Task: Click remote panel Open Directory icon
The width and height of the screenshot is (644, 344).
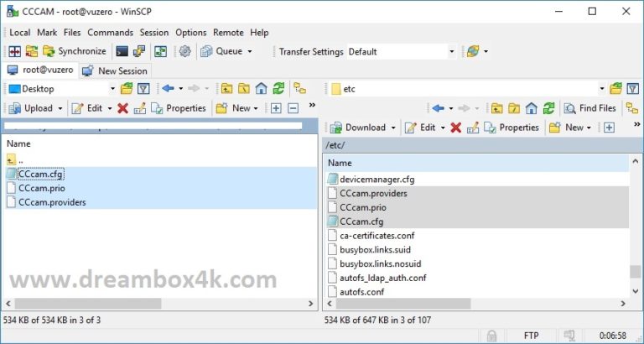Action: click(615, 88)
